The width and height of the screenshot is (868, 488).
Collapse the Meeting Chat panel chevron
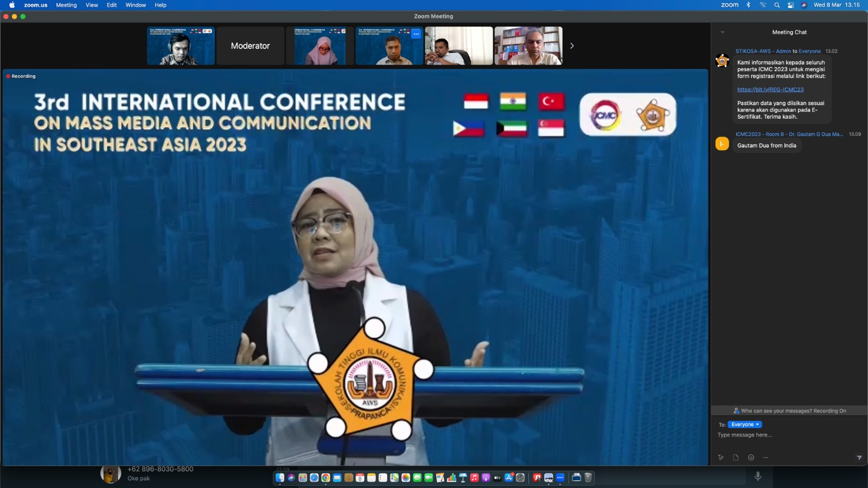click(723, 32)
